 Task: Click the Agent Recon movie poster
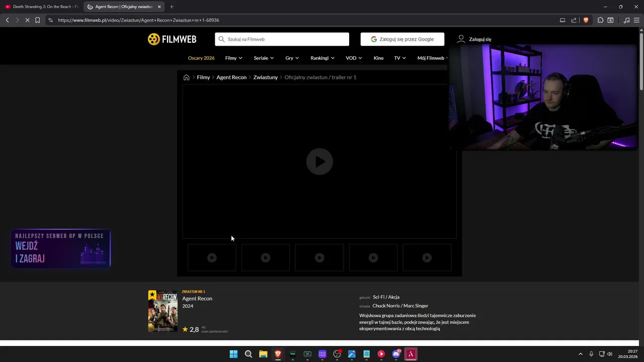(x=163, y=311)
